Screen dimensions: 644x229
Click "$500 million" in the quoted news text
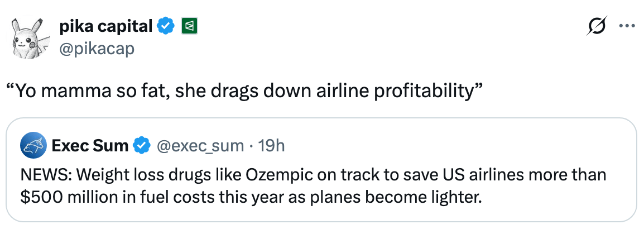click(x=57, y=198)
